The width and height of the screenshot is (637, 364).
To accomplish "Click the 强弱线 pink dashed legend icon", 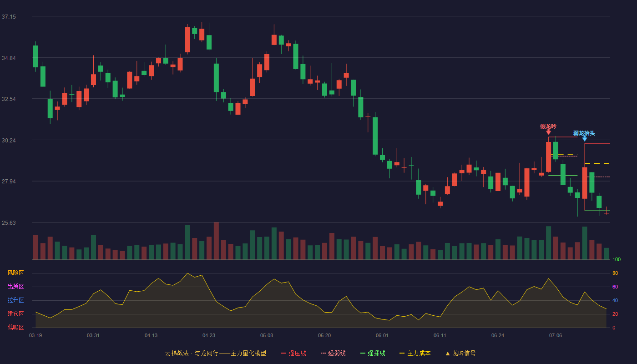I will tap(324, 353).
